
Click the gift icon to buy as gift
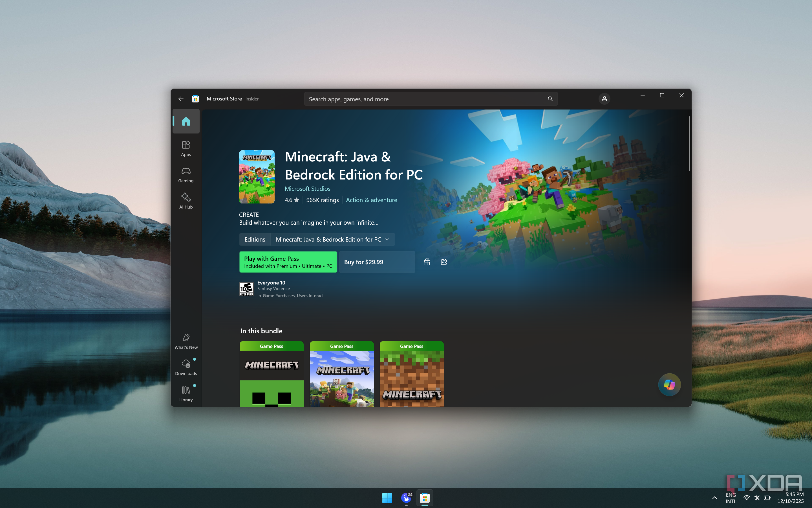pos(427,262)
